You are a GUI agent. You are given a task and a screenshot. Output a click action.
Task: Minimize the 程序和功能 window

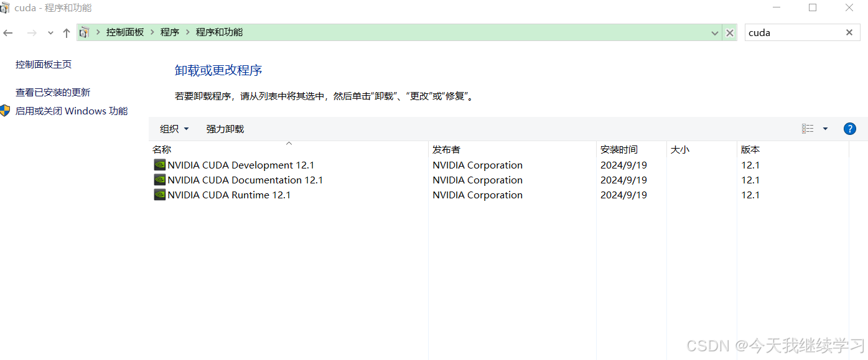point(778,7)
